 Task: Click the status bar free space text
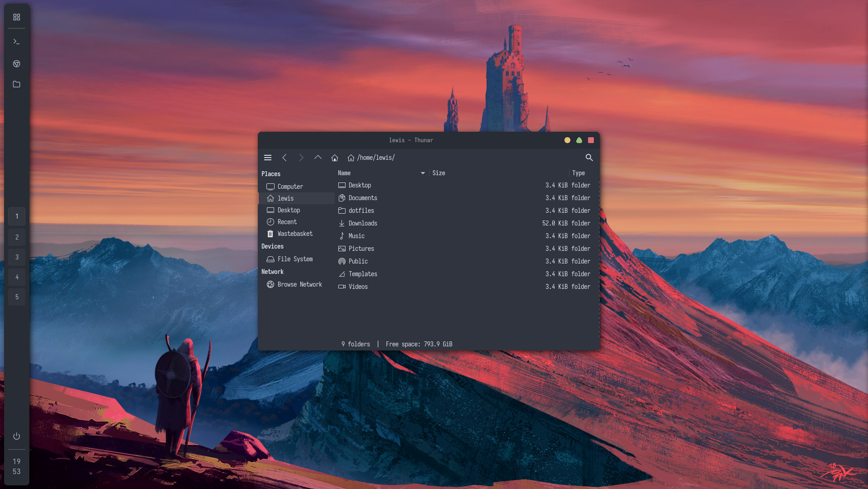coord(419,344)
